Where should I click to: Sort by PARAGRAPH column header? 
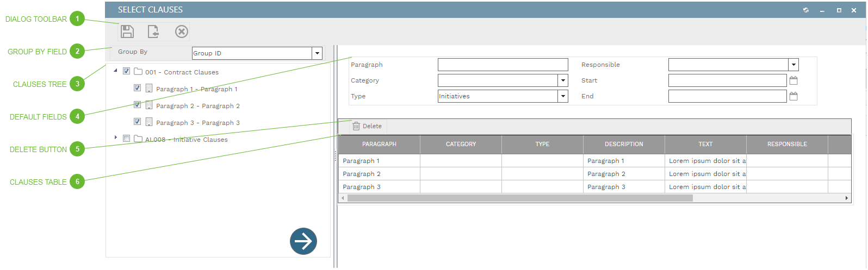pos(379,145)
